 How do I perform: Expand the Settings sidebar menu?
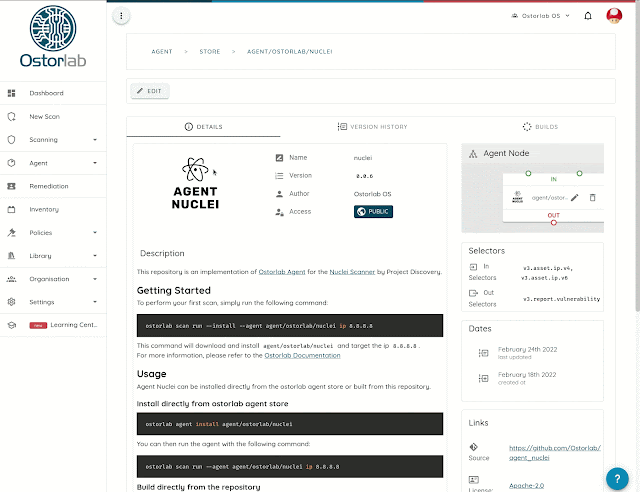point(95,302)
